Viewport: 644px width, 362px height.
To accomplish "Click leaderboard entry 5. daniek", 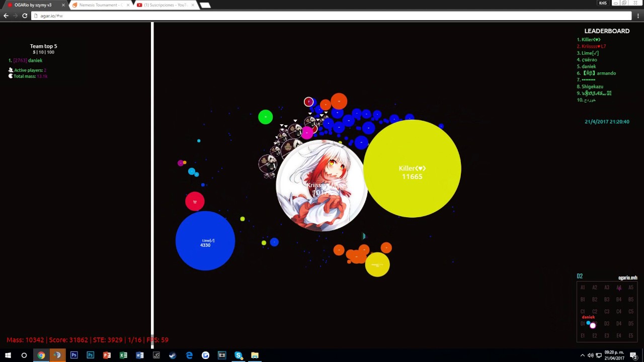I will (586, 66).
